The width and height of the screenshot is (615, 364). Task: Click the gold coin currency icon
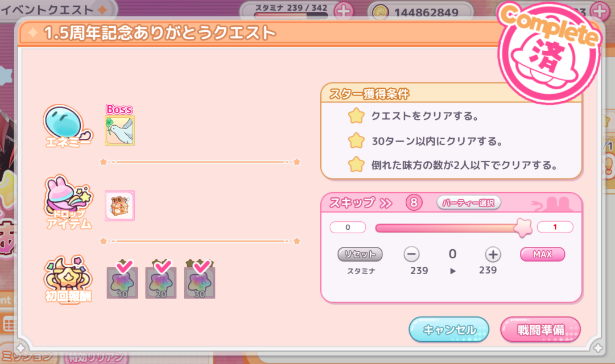379,13
